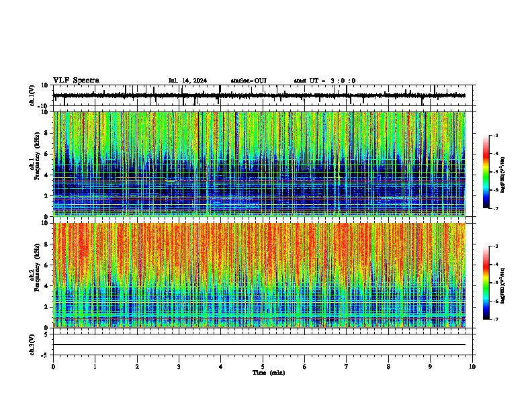
Task: Click the ch.2 spectrogram color bar
Action: 486,283
